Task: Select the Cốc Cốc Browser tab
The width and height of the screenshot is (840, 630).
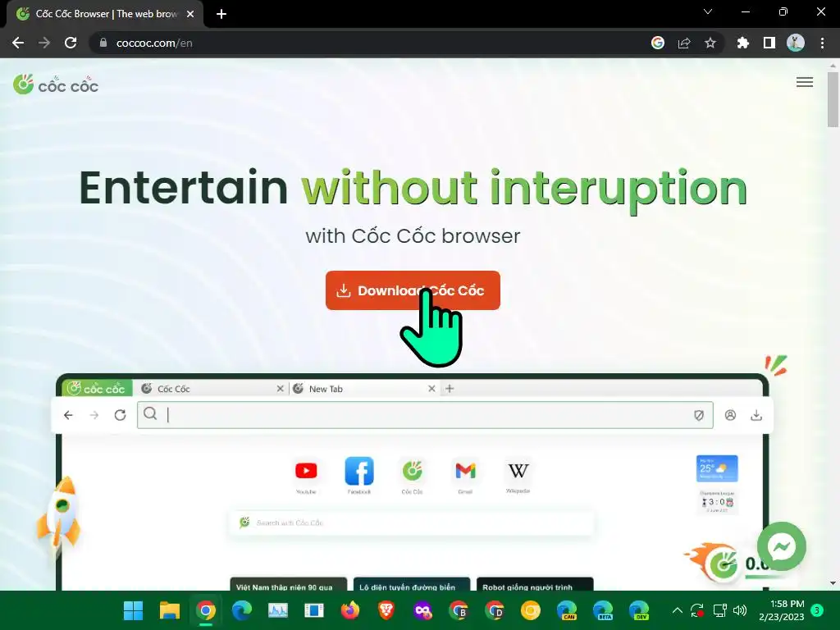Action: tap(106, 14)
